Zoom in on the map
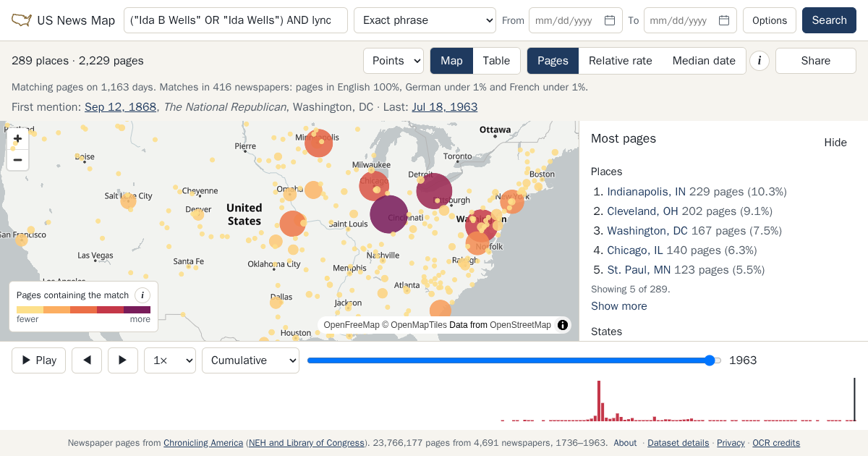Viewport: 868px width, 456px height. tap(18, 138)
